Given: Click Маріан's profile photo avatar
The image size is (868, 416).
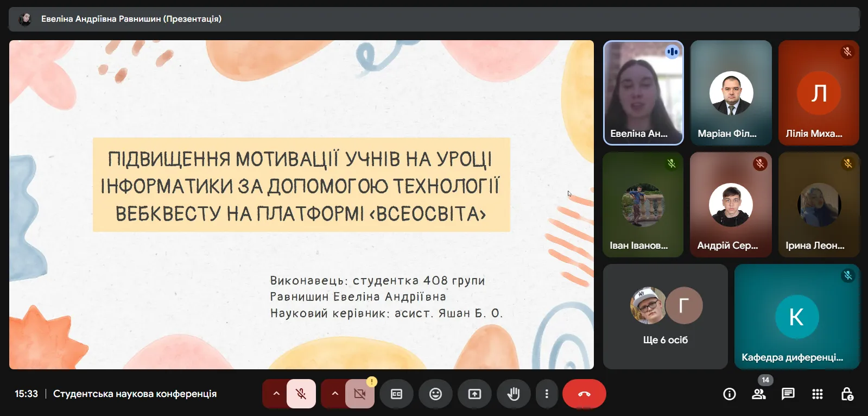Looking at the screenshot, I should (731, 93).
